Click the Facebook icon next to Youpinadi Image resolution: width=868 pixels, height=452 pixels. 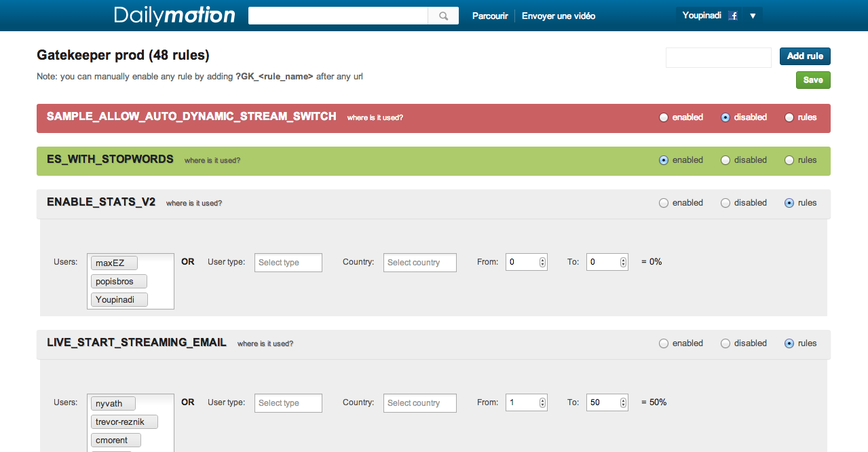point(733,16)
